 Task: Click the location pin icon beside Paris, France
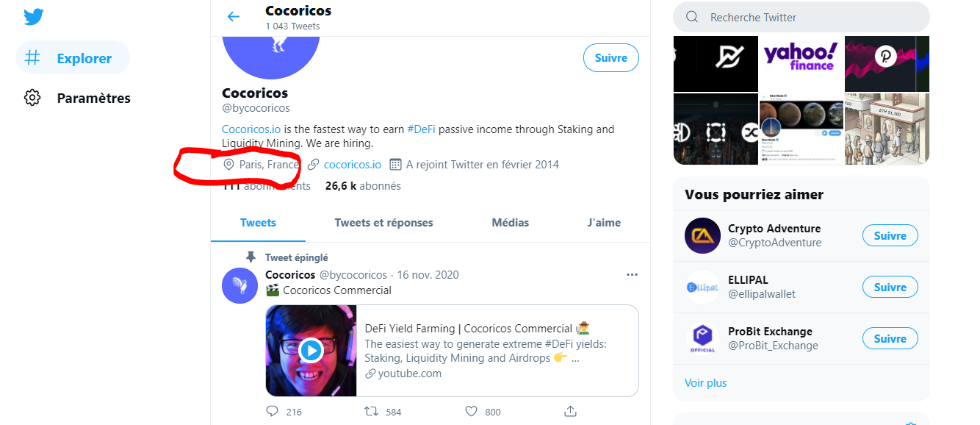[228, 165]
